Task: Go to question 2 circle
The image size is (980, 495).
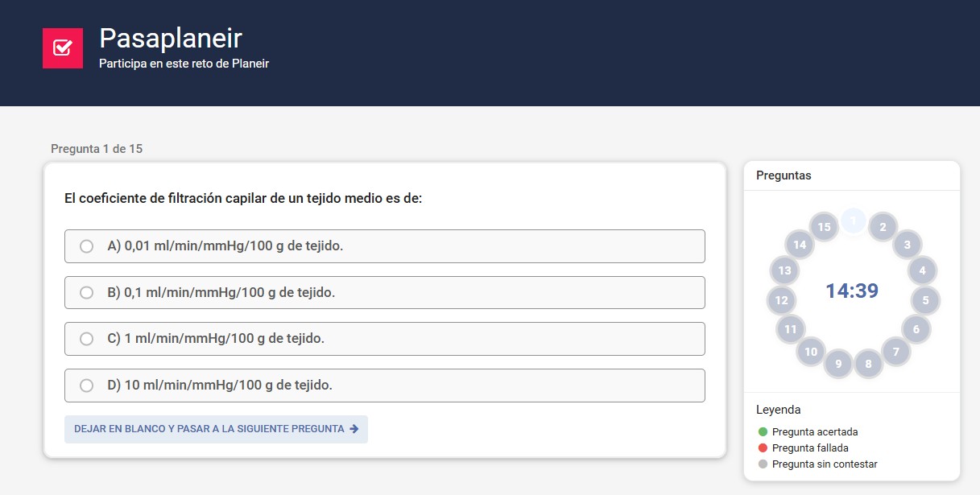Action: pos(883,227)
